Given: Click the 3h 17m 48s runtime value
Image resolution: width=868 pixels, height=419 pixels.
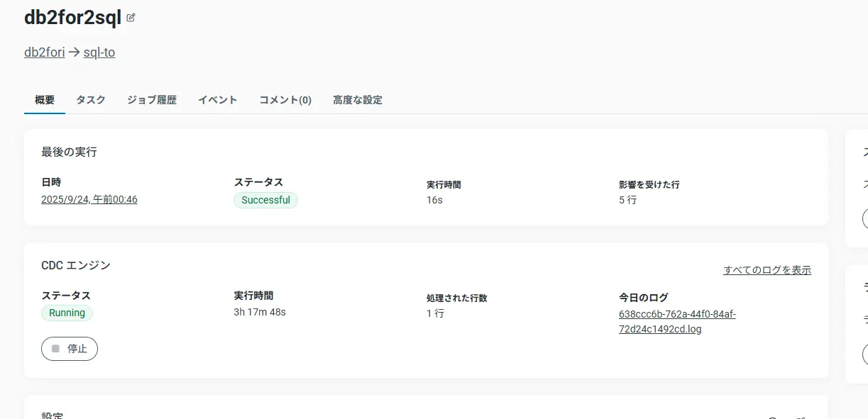Looking at the screenshot, I should [260, 312].
